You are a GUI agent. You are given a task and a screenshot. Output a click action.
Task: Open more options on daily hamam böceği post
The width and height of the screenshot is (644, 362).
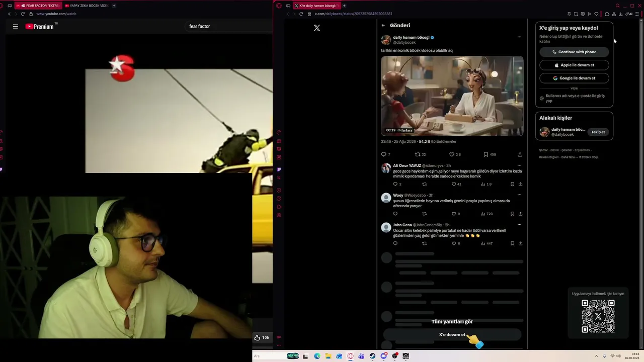click(519, 37)
